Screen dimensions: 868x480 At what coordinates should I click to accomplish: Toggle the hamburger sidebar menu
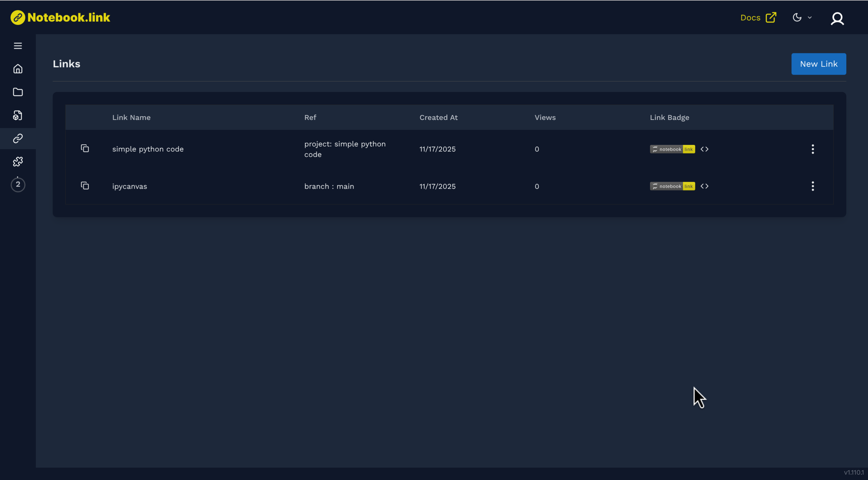pos(18,46)
